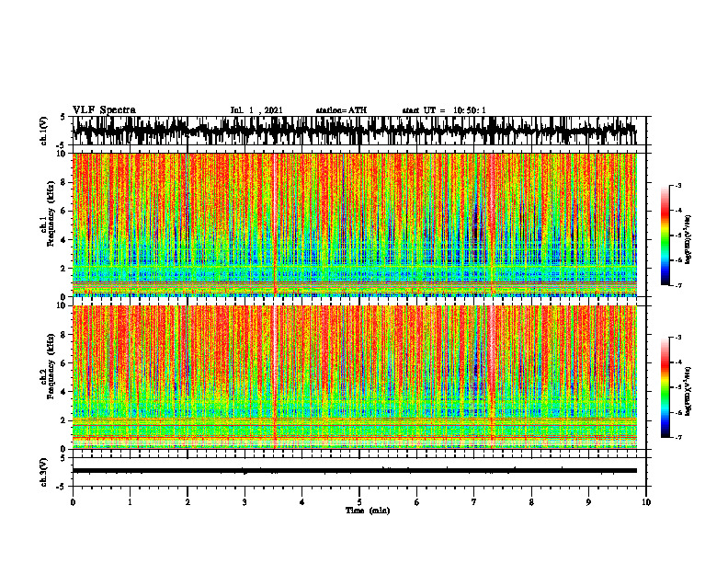
Task: Click time axis tick label '6'
Action: coord(417,502)
